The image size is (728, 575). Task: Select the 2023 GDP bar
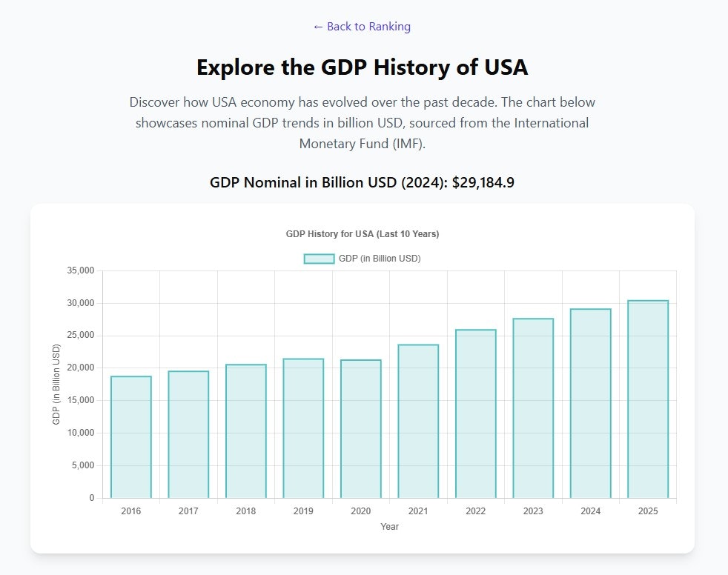(533, 408)
